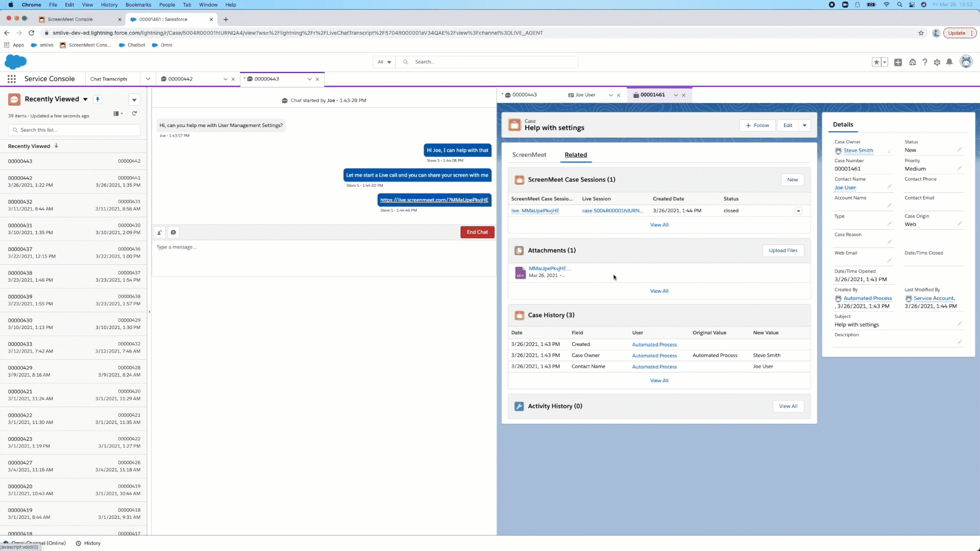
Task: Open the All search scope dropdown
Action: pos(384,62)
